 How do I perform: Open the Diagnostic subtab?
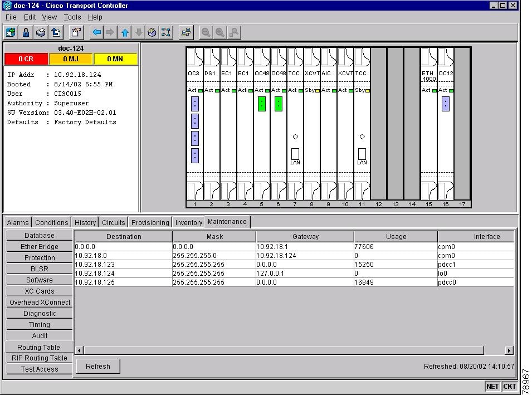click(40, 314)
